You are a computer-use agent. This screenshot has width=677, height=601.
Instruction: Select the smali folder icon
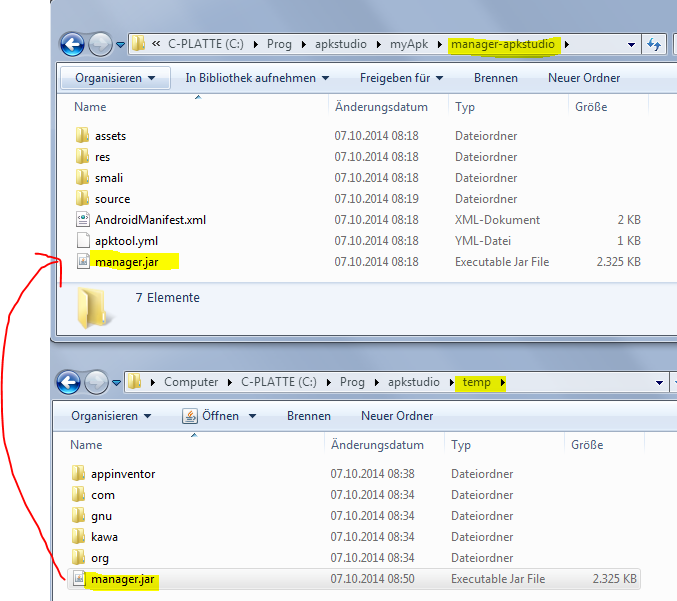click(x=82, y=178)
